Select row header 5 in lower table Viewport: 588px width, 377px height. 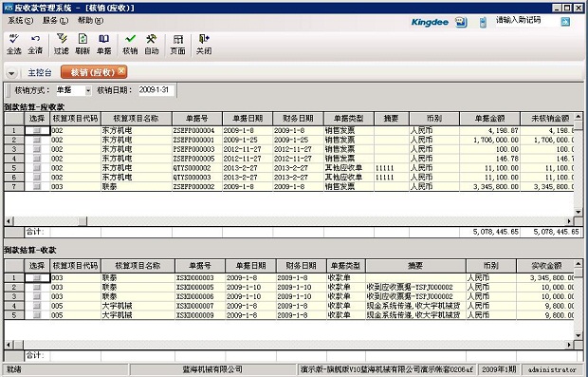click(x=14, y=315)
